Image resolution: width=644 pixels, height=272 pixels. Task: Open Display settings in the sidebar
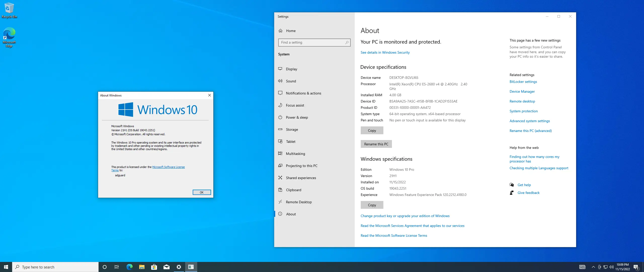click(x=291, y=69)
